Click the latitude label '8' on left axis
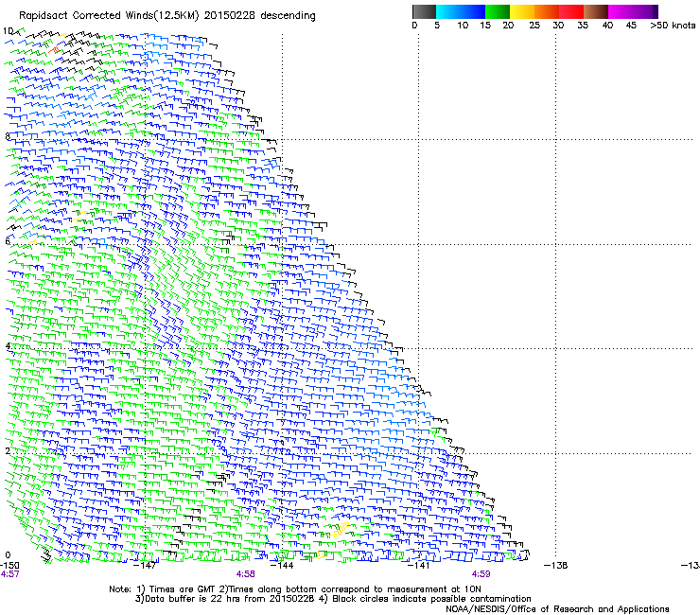The height and width of the screenshot is (615, 700). (8, 136)
